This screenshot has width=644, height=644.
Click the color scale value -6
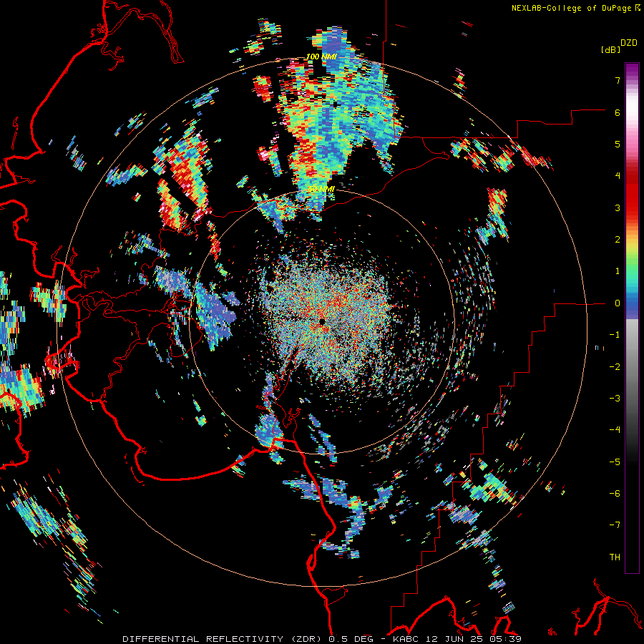tap(615, 494)
